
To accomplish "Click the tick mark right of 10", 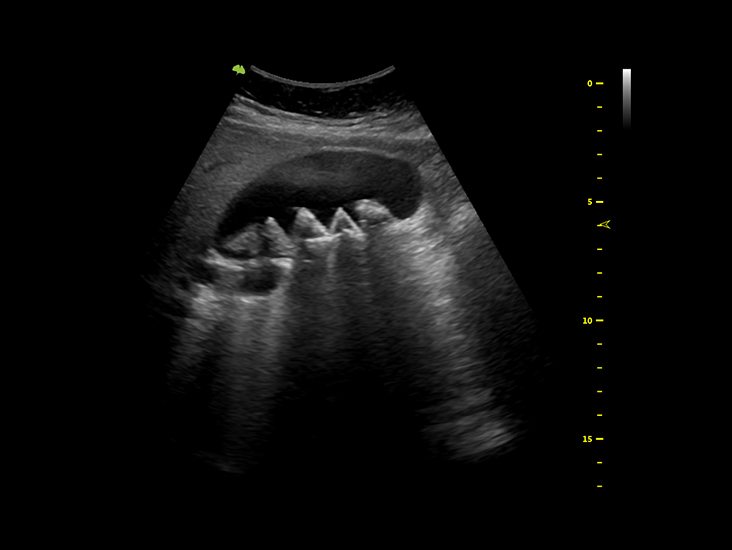I will (600, 321).
